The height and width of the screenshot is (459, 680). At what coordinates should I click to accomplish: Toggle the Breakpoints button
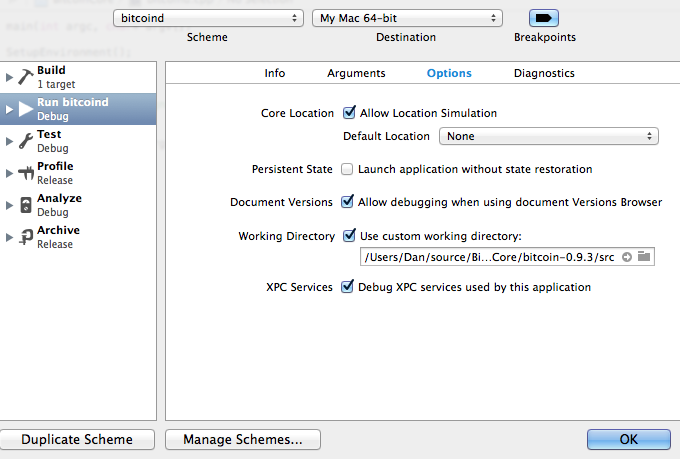tap(544, 18)
